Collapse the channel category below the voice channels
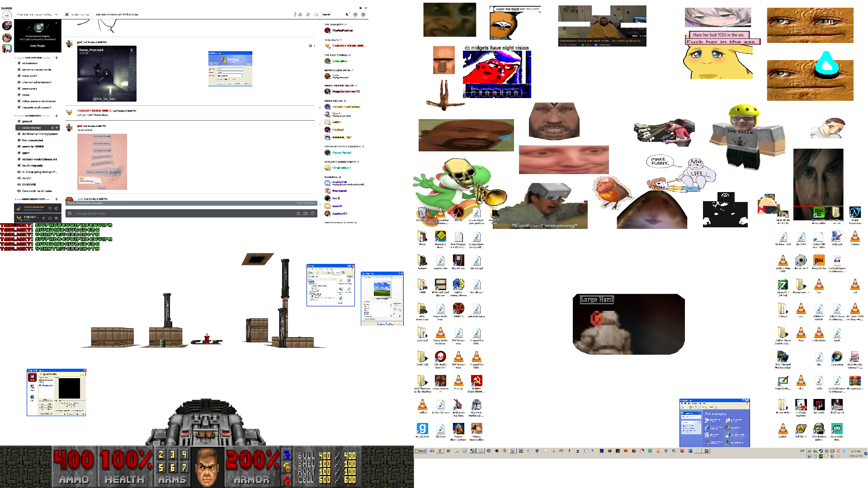Viewport: 868px width, 488px height. click(36, 199)
